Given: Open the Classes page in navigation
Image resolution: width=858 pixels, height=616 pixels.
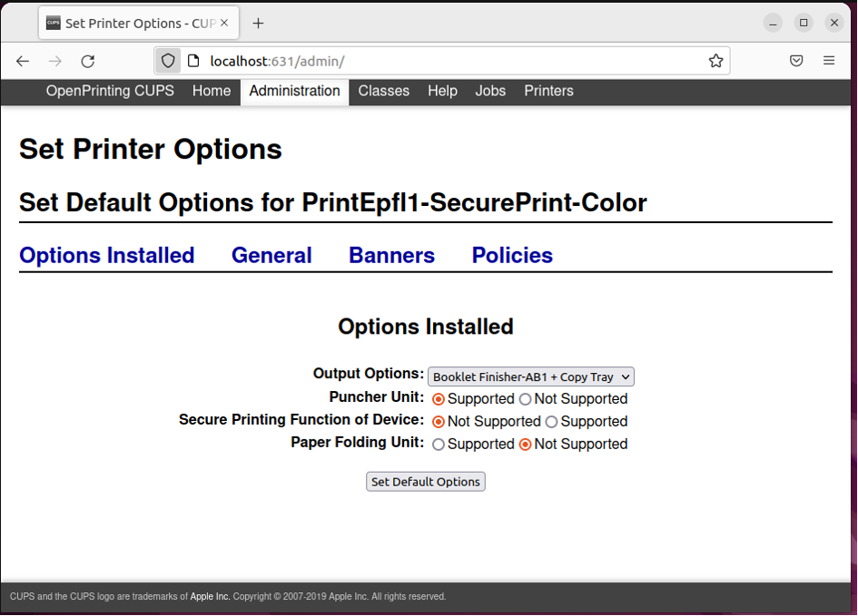Looking at the screenshot, I should click(x=383, y=91).
